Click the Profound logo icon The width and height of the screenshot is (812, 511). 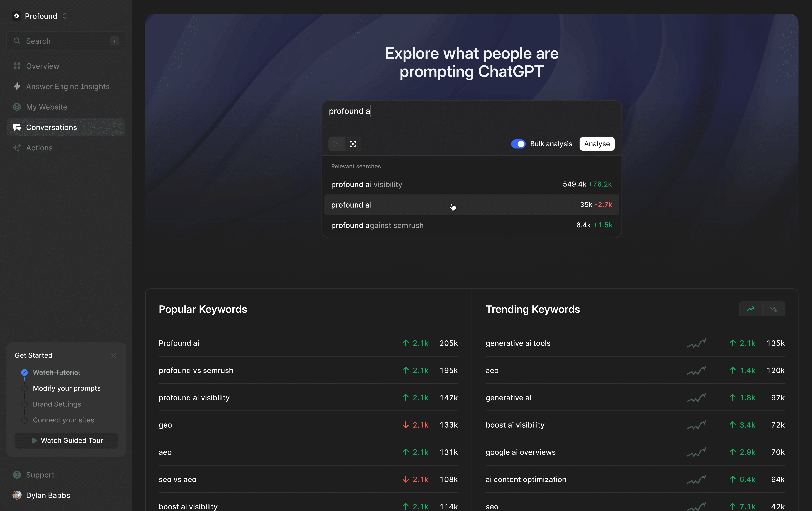[16, 16]
